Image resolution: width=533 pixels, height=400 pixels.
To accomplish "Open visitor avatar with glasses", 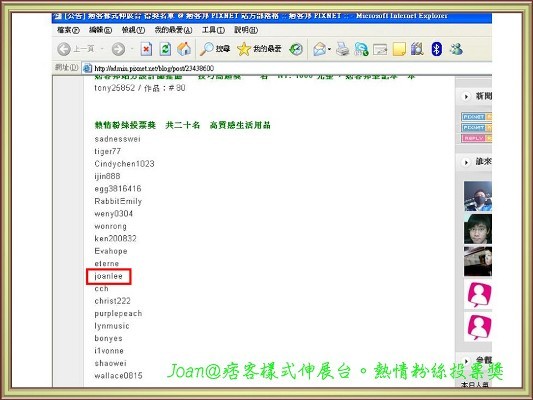I will point(478,229).
